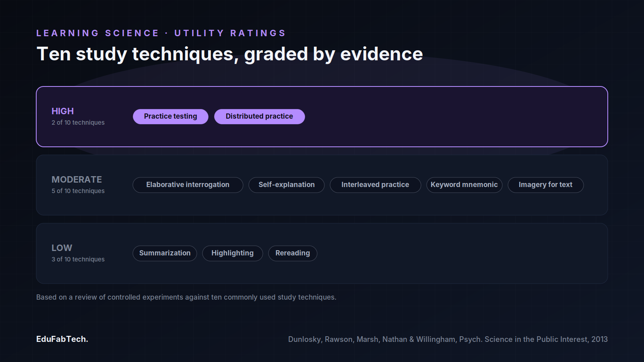Click the '3 of 10 techniques' text
This screenshot has height=362, width=644.
78,259
